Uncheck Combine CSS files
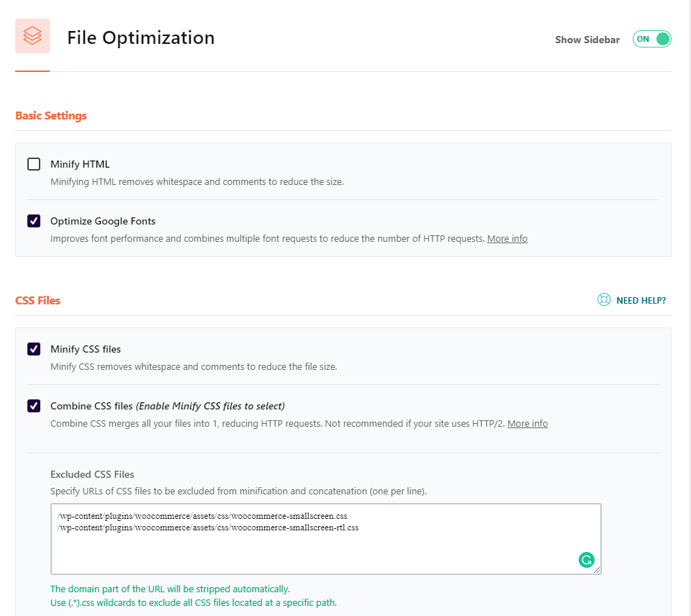 coord(34,406)
